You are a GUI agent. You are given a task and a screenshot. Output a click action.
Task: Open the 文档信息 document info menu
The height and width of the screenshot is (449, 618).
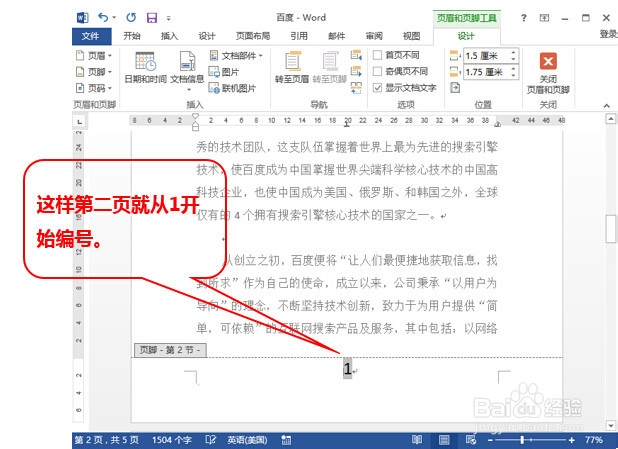pyautogui.click(x=187, y=71)
